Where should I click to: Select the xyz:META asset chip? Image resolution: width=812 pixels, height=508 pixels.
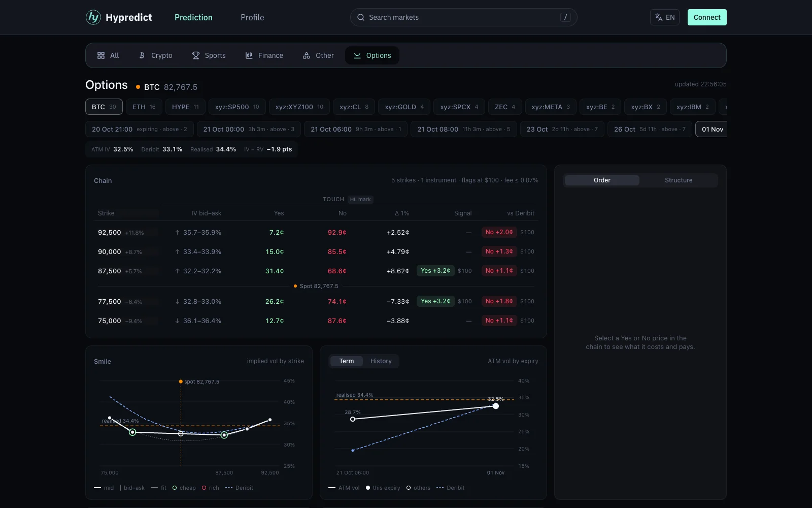pos(551,107)
